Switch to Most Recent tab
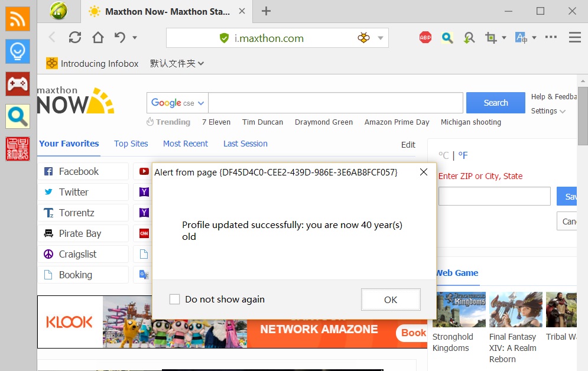588x371 pixels. point(185,144)
